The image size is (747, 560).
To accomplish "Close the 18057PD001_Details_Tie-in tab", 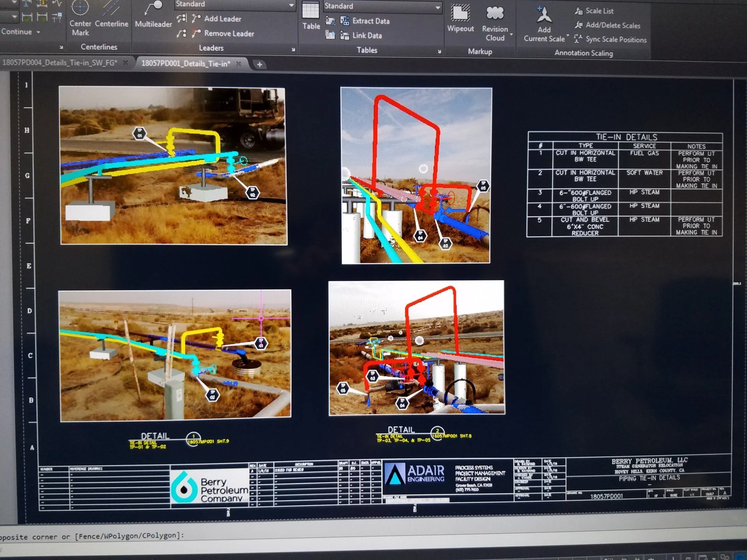I will pyautogui.click(x=239, y=63).
